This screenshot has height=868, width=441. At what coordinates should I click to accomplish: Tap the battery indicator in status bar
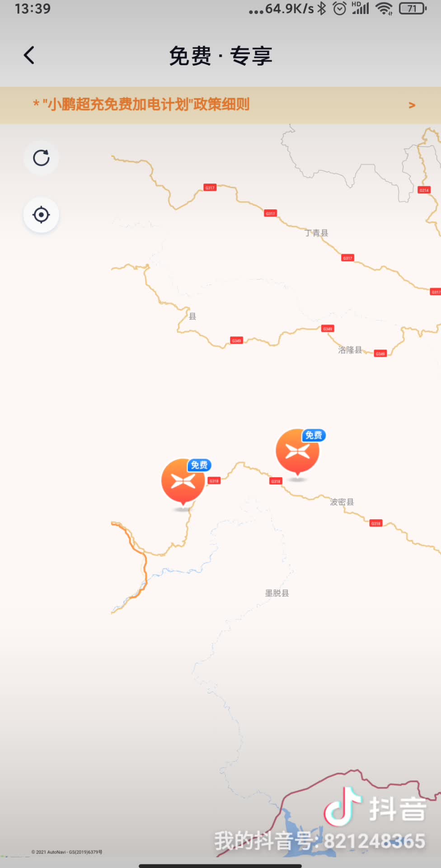[413, 9]
